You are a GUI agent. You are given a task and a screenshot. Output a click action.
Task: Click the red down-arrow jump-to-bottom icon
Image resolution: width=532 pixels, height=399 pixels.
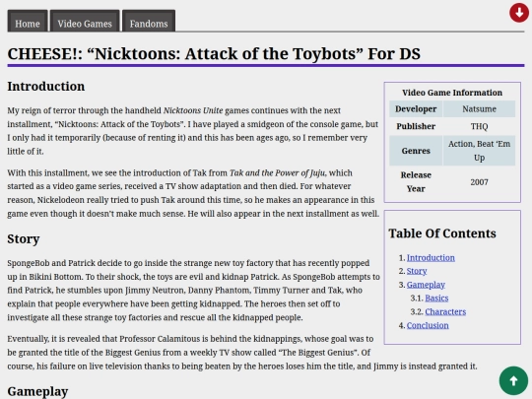click(519, 13)
